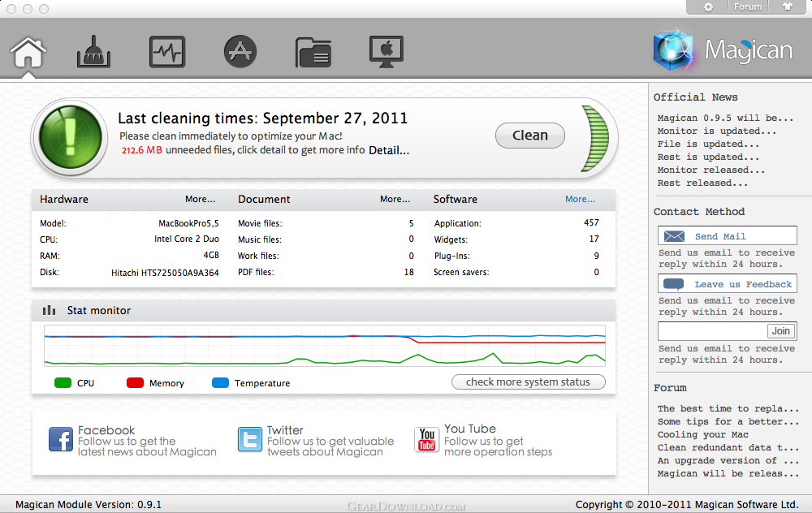
Task: Open More... in the Document section
Action: [395, 200]
